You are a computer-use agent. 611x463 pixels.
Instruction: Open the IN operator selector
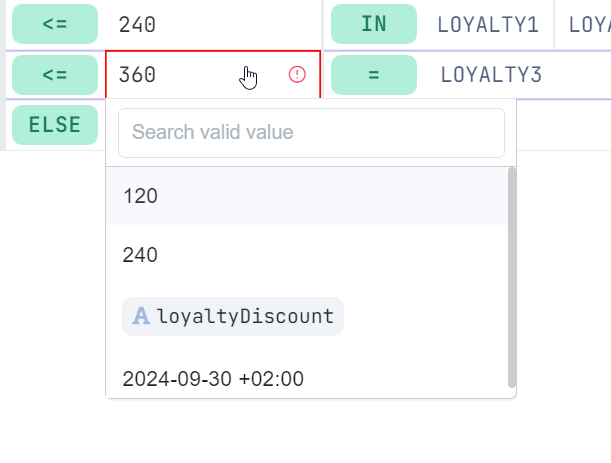tap(373, 24)
